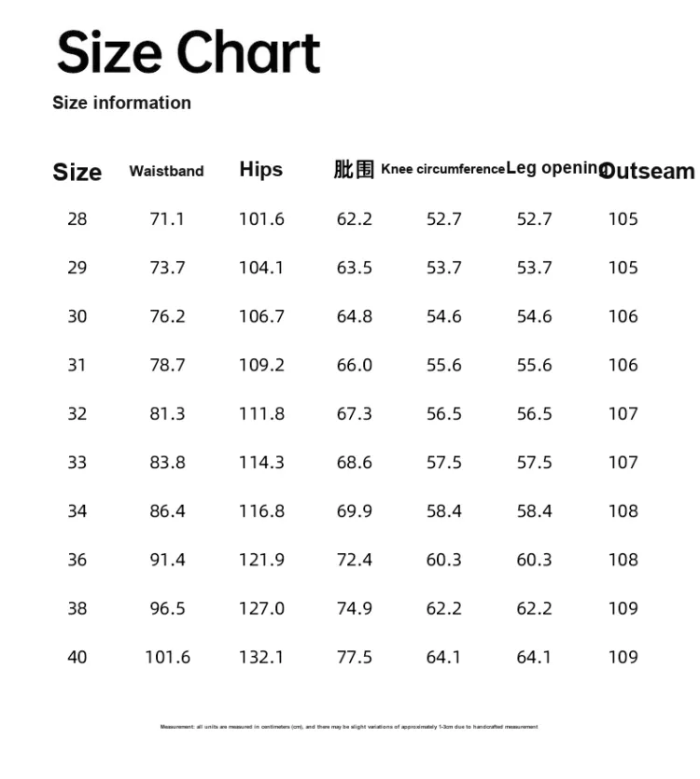Click the waistband value 71.1
The image size is (700, 779).
tap(167, 219)
